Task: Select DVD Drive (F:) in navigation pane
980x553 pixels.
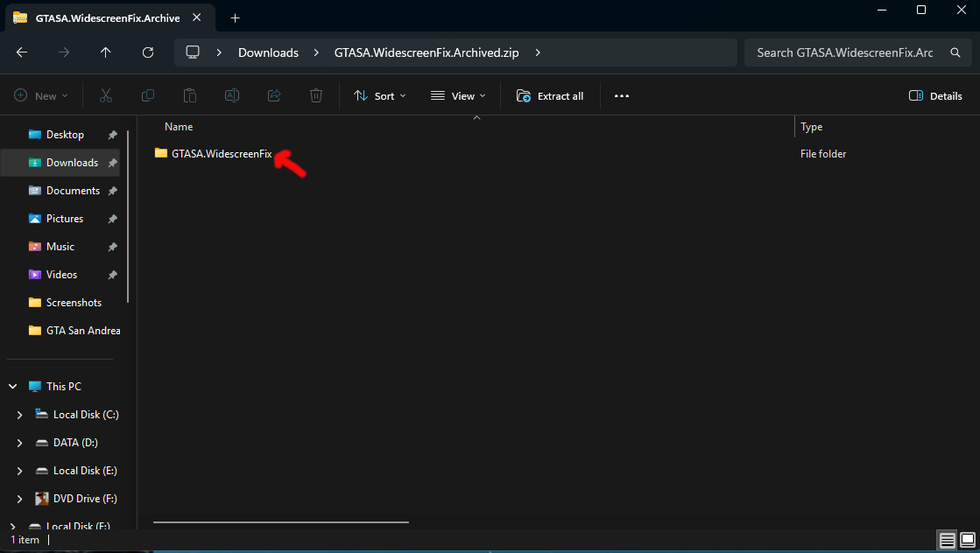Action: click(85, 499)
